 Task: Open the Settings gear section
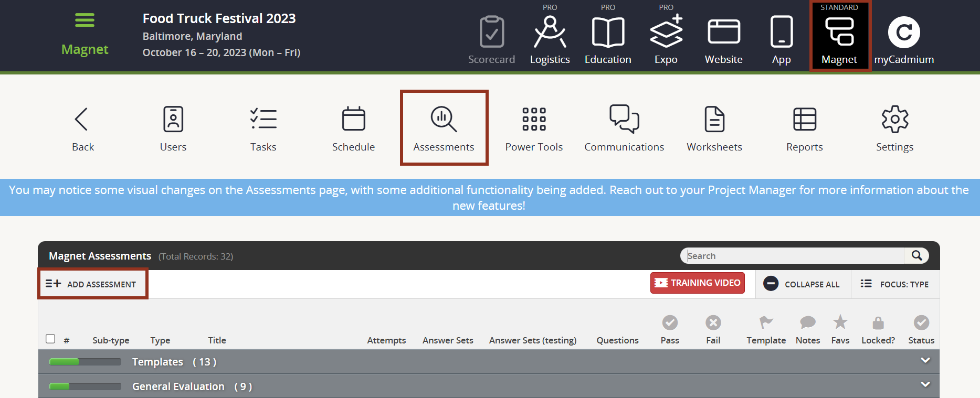click(894, 129)
